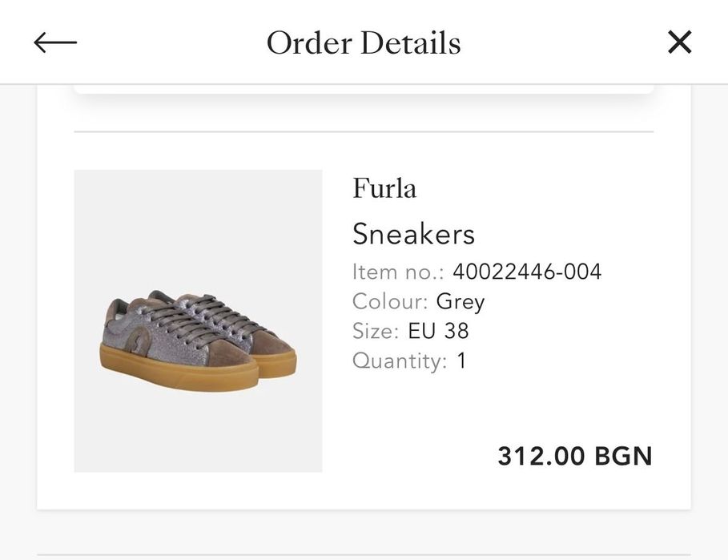
Task: Go back using the left arrow
Action: pos(55,42)
